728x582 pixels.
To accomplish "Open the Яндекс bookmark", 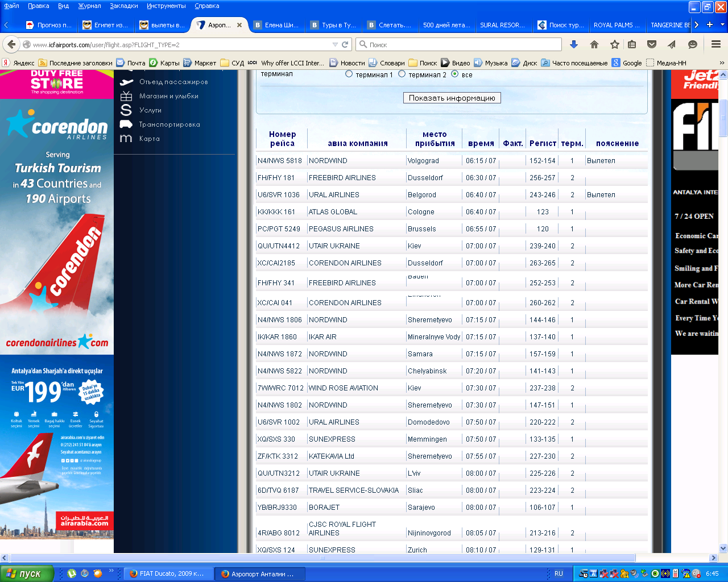I will coord(18,63).
